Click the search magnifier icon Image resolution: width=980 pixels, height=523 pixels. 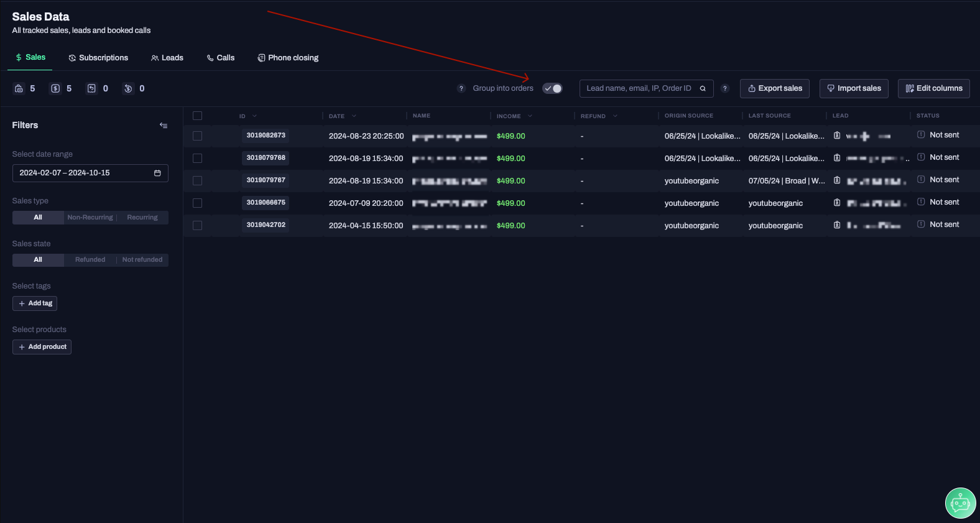pyautogui.click(x=703, y=88)
